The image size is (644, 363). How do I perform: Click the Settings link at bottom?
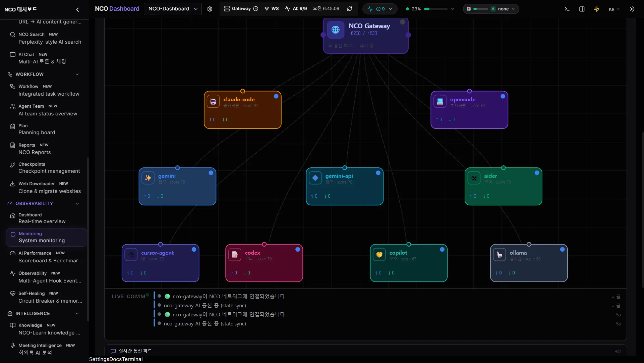(x=99, y=359)
